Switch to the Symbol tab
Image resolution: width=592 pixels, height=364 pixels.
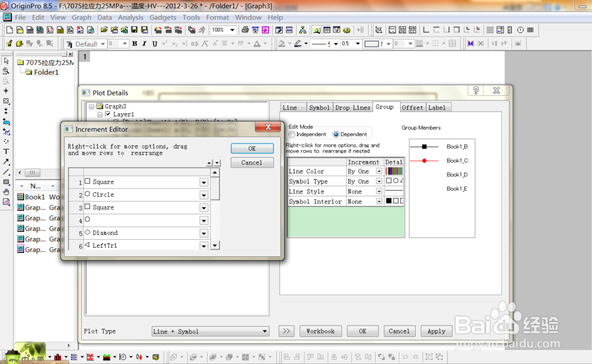tap(320, 108)
